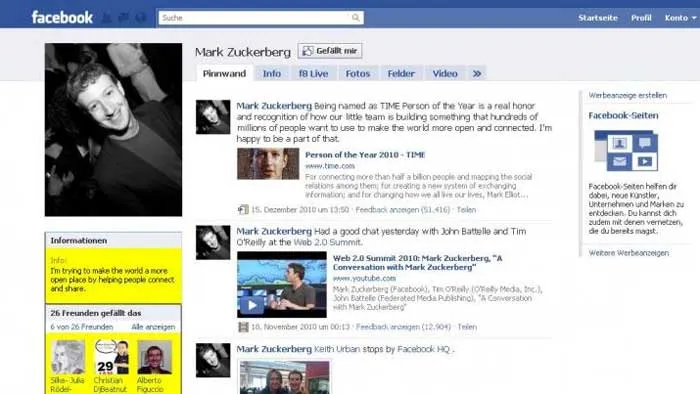Click avatar beside TIME Person of the Year post

point(213,117)
